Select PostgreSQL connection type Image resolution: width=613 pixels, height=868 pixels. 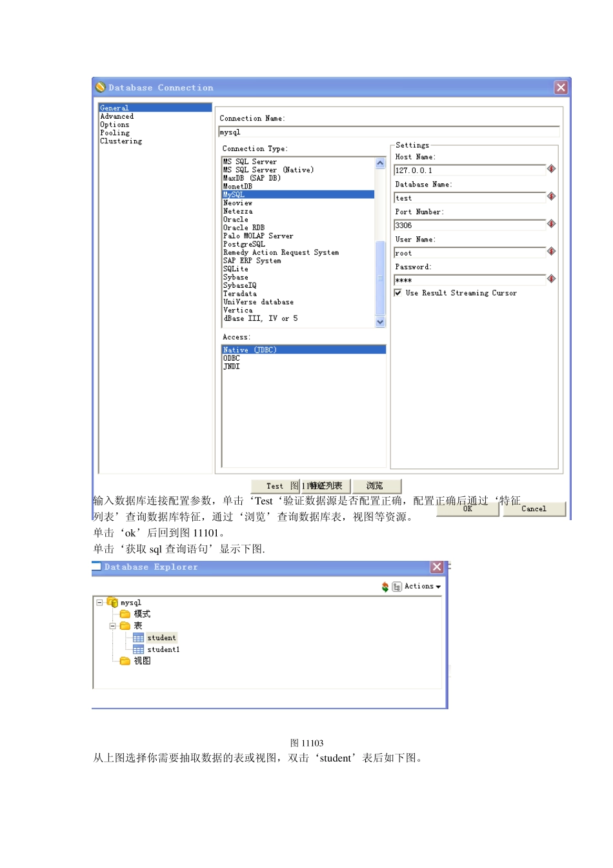coord(244,245)
